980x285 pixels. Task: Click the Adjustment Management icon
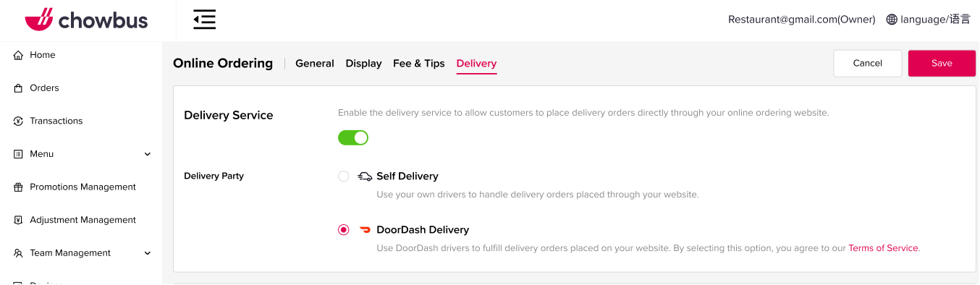point(19,220)
